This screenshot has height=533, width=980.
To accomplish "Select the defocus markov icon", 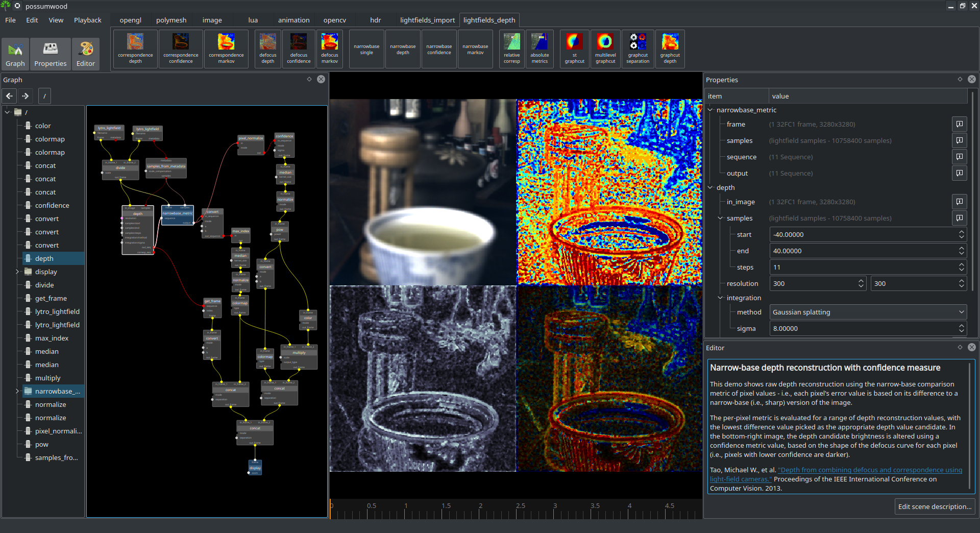I will pos(329,49).
